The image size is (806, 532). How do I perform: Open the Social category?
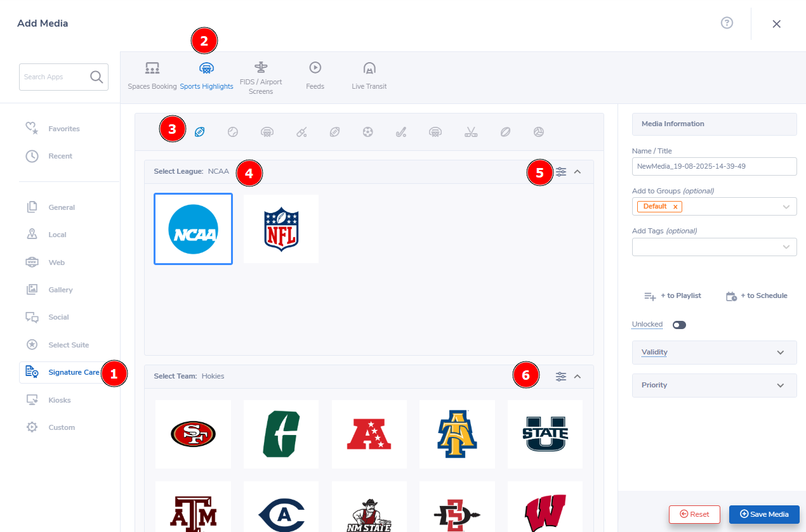[x=48, y=317]
